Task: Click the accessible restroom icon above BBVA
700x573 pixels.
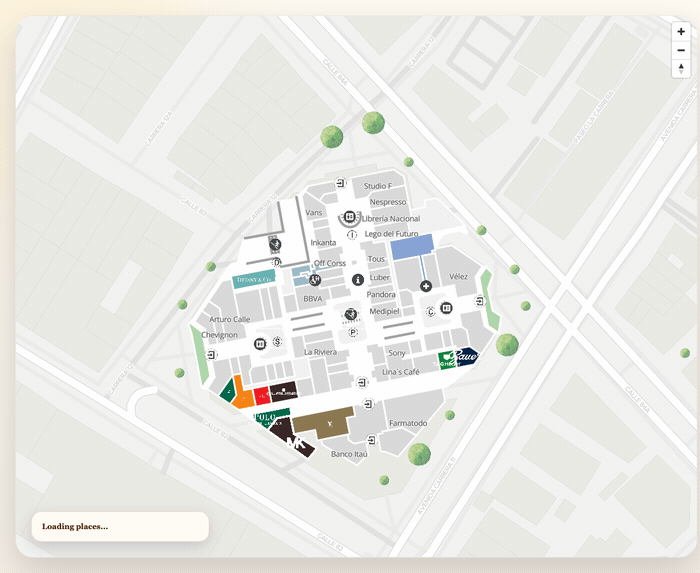Action: pos(315,280)
